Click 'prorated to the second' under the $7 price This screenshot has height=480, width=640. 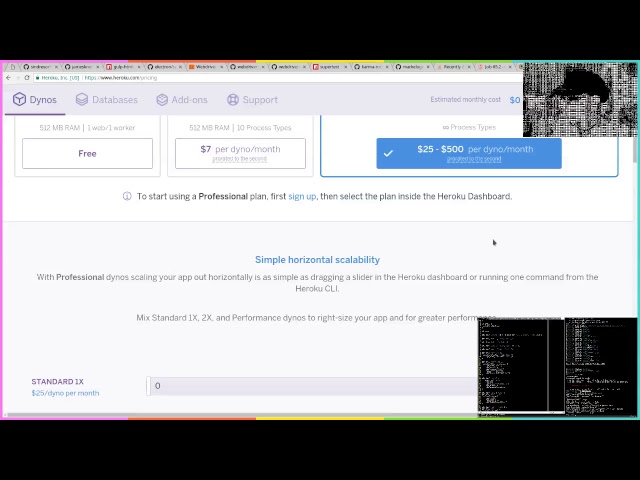240,159
